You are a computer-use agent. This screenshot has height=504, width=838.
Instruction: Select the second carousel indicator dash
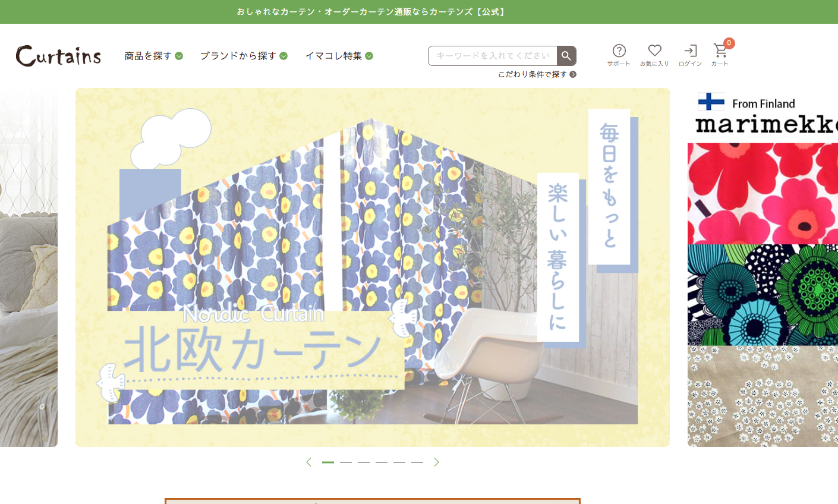pos(346,462)
